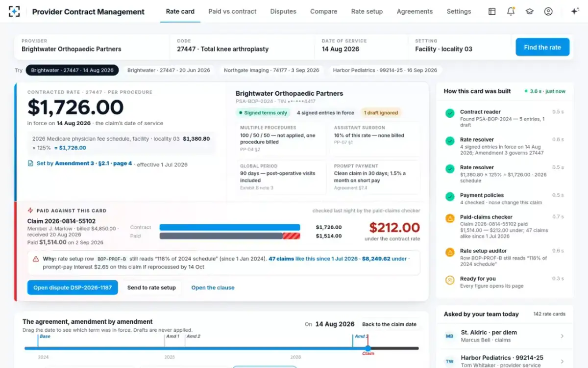The height and width of the screenshot is (368, 588).
Task: Try Brightwater 27447 20 Jun 2026 chip
Action: pos(169,70)
